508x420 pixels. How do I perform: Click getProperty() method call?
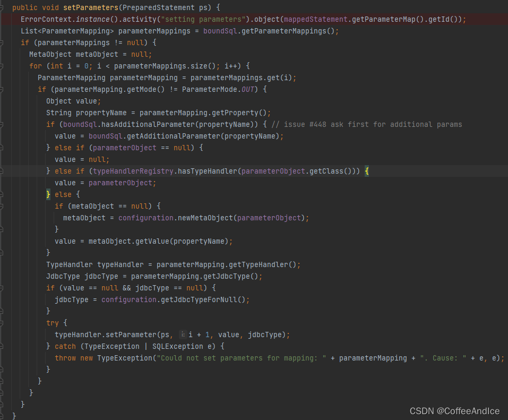pyautogui.click(x=239, y=113)
